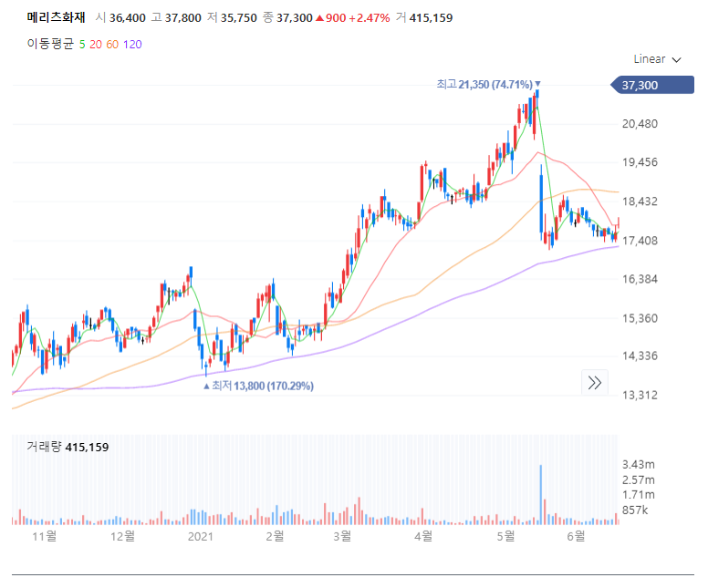Click the 17,408 price axis label
708x588 pixels.
[x=640, y=241]
